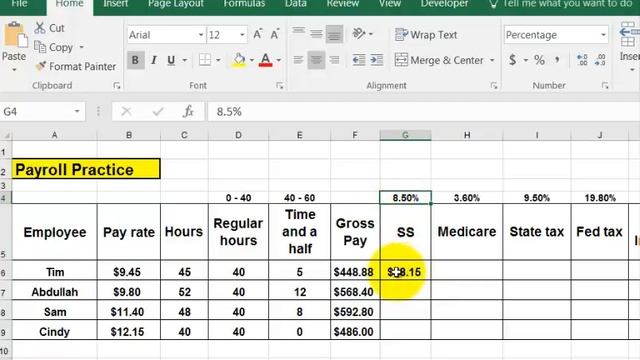Open the Percentage number format dropdown

603,35
